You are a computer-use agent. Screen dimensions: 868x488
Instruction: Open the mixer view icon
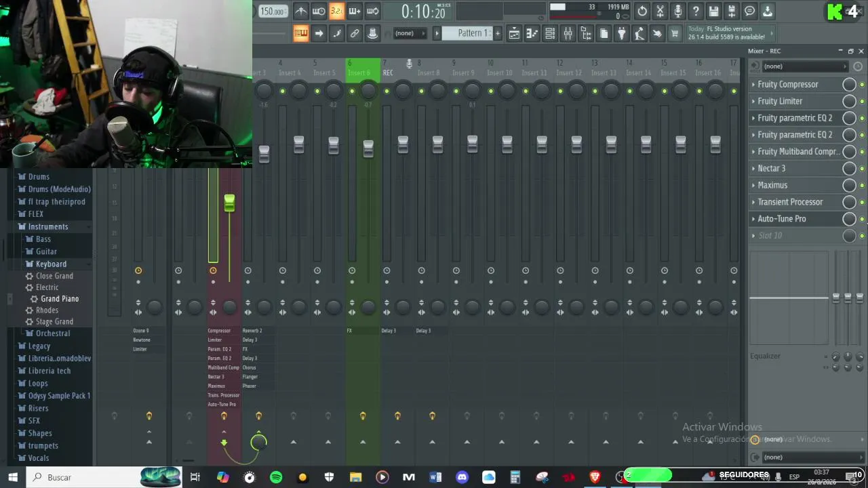tap(568, 33)
